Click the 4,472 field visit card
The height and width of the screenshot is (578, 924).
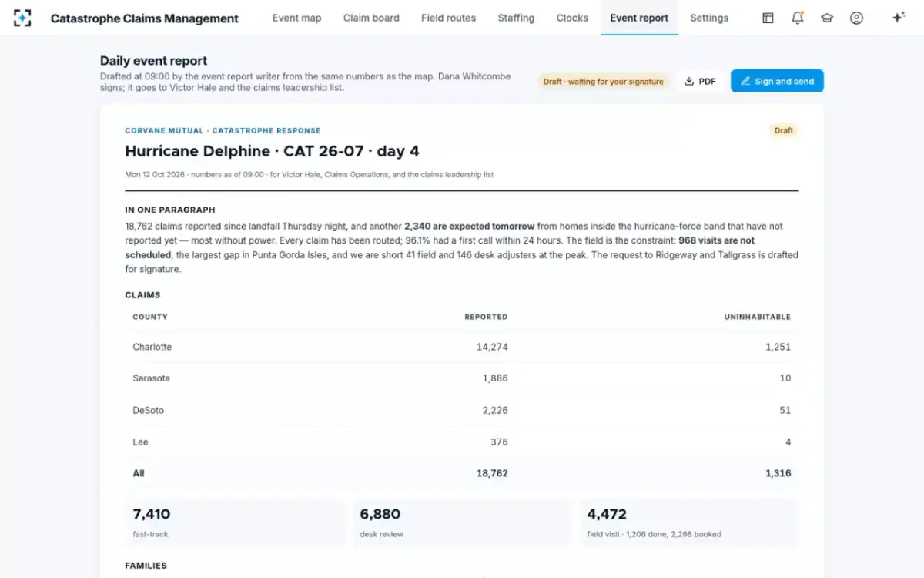[x=688, y=523]
